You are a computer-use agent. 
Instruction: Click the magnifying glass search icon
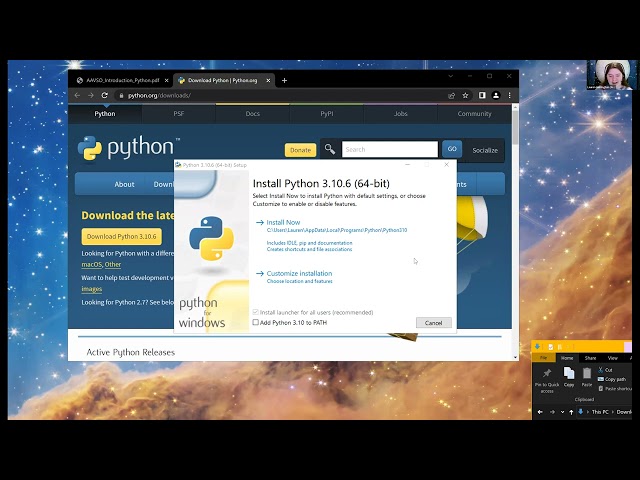330,149
